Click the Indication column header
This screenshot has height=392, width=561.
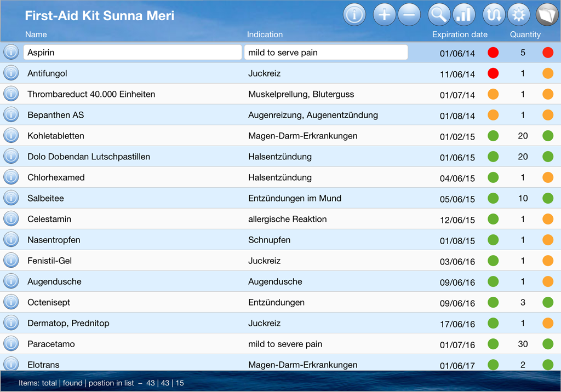click(x=265, y=34)
